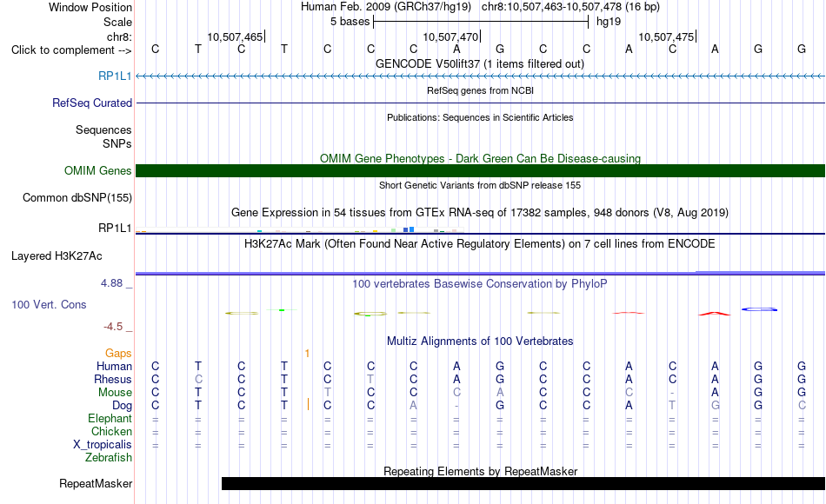Viewport: 826px width, 504px height.
Task: Click the chr8: ruler label
Action: click(x=119, y=36)
